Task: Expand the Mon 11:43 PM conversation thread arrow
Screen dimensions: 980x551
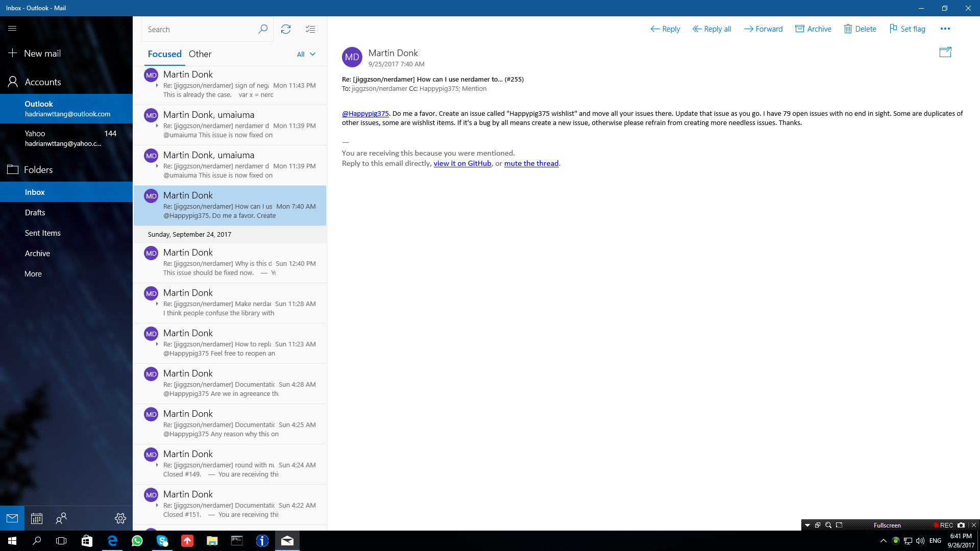Action: tap(157, 86)
